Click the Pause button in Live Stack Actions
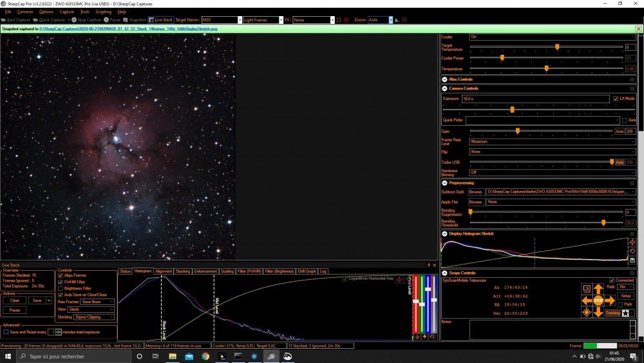The image size is (644, 363). 15,310
